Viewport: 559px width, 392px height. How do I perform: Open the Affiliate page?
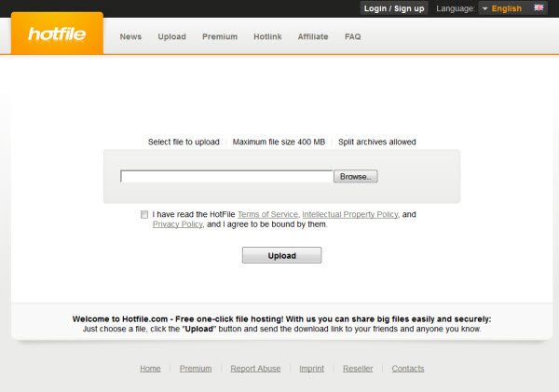tap(313, 36)
